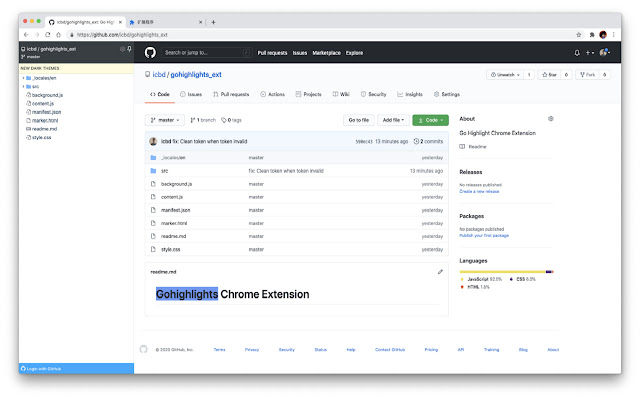
Task: Click the pencil icon to edit readme.md
Action: 440,272
